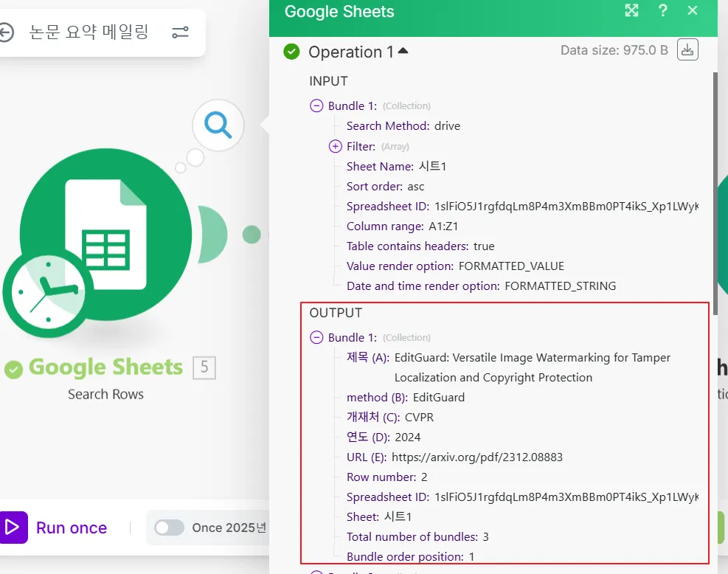Select 개재처 (C): CVPR value

(x=419, y=418)
